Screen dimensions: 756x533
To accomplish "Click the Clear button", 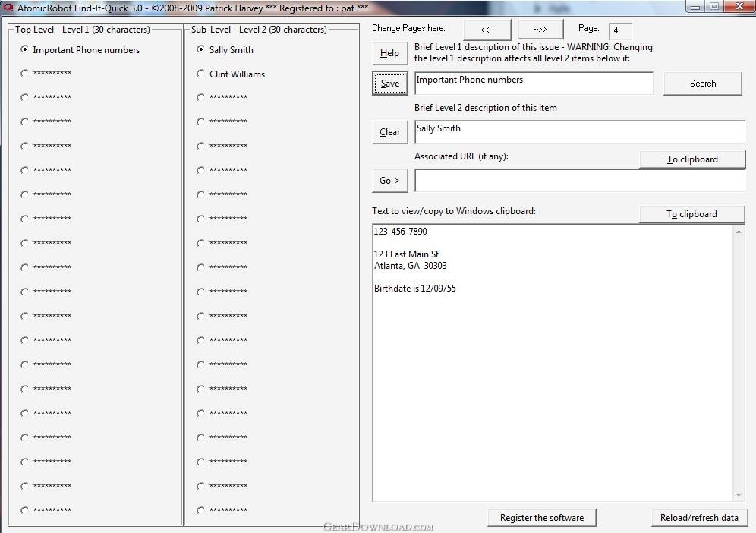I will [389, 132].
